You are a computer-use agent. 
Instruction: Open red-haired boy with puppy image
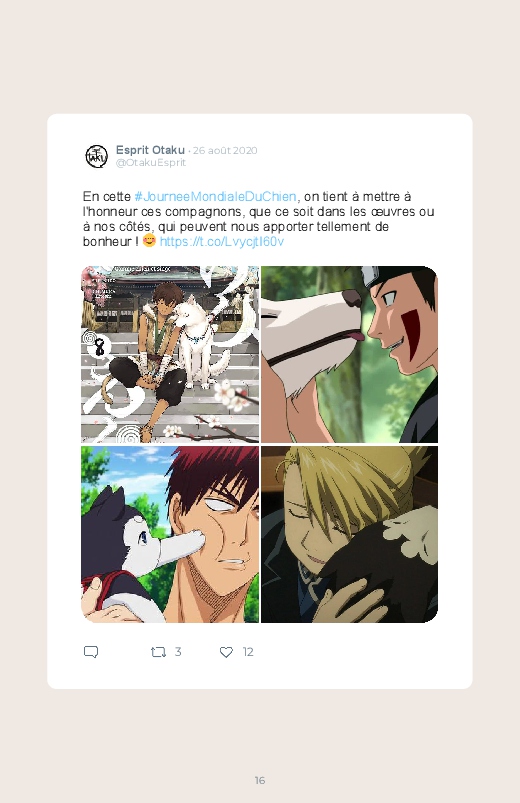click(170, 534)
